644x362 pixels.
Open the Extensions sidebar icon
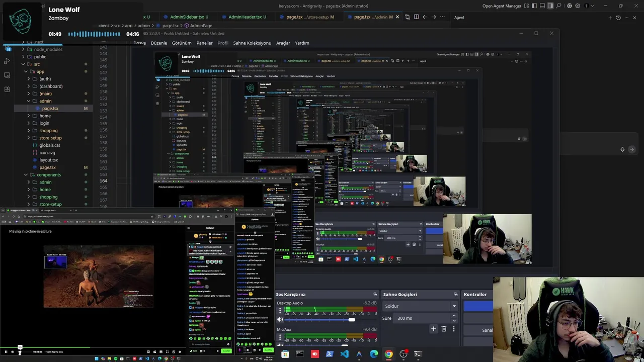[7, 89]
